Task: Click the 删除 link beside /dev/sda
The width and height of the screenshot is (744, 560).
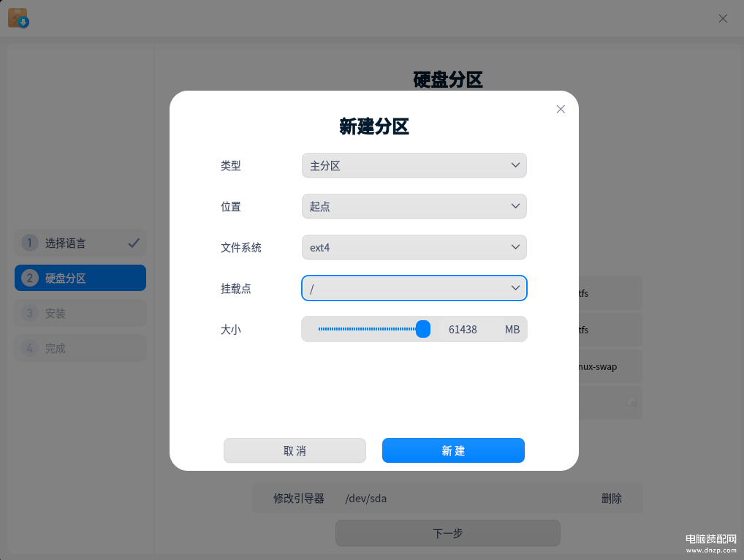Action: point(612,499)
